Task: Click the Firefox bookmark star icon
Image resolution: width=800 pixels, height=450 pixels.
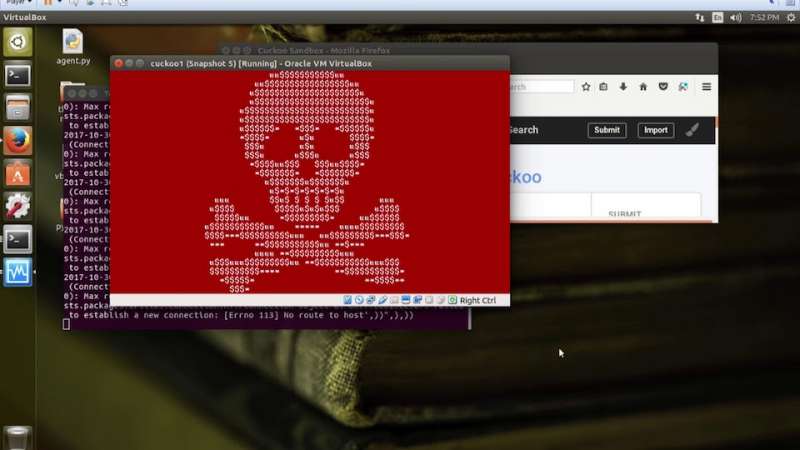Action: pyautogui.click(x=585, y=87)
